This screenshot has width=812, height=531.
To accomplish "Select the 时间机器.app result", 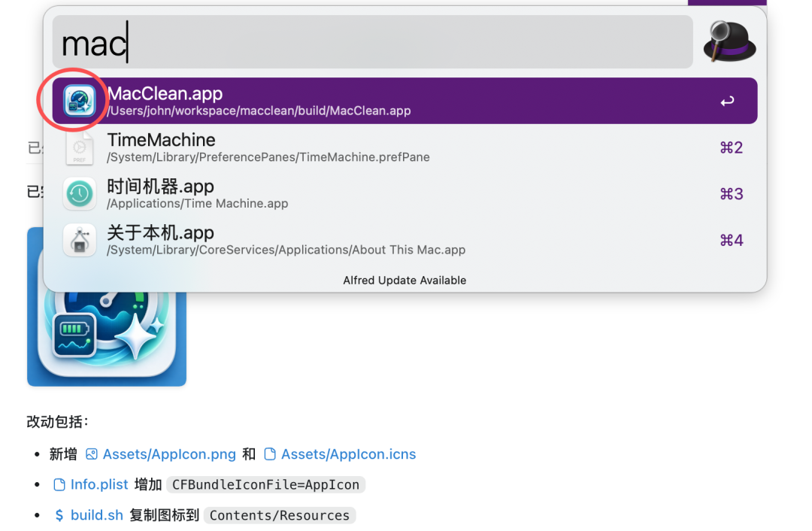I will [404, 194].
